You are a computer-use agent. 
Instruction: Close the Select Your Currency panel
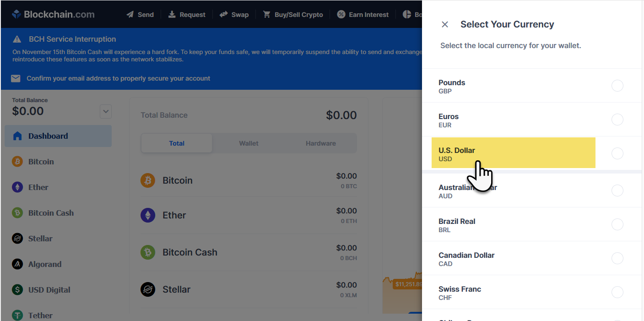point(445,25)
